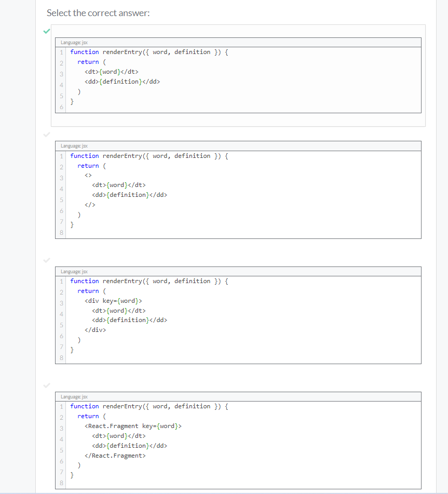The width and height of the screenshot is (448, 494).
Task: Click line number 3 in the first snippet
Action: 61,74
